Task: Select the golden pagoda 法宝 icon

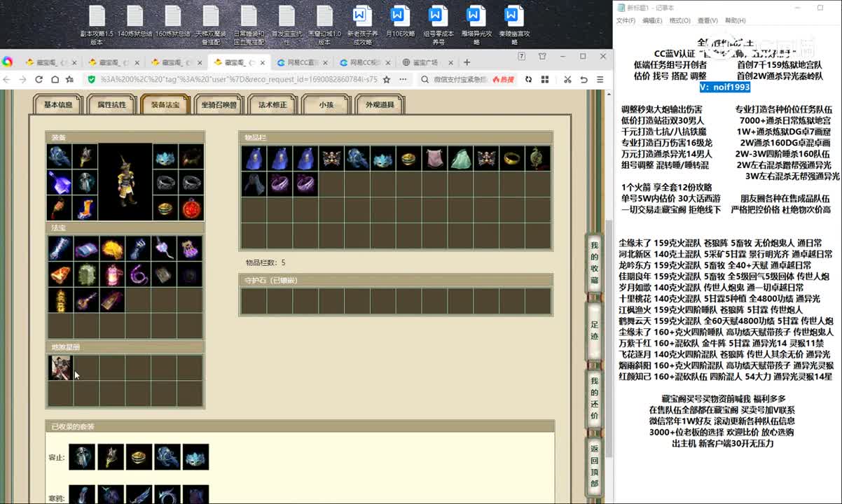Action: pos(60,300)
